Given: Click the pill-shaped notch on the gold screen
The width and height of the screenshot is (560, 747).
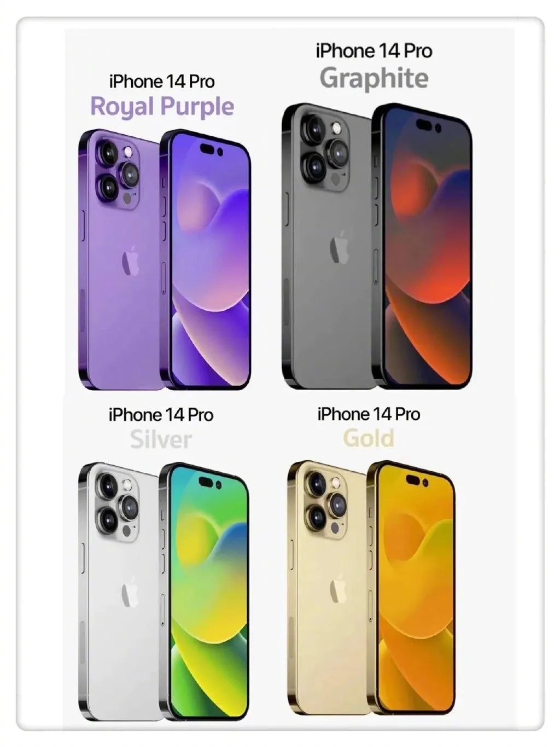Looking at the screenshot, I should coord(418,481).
